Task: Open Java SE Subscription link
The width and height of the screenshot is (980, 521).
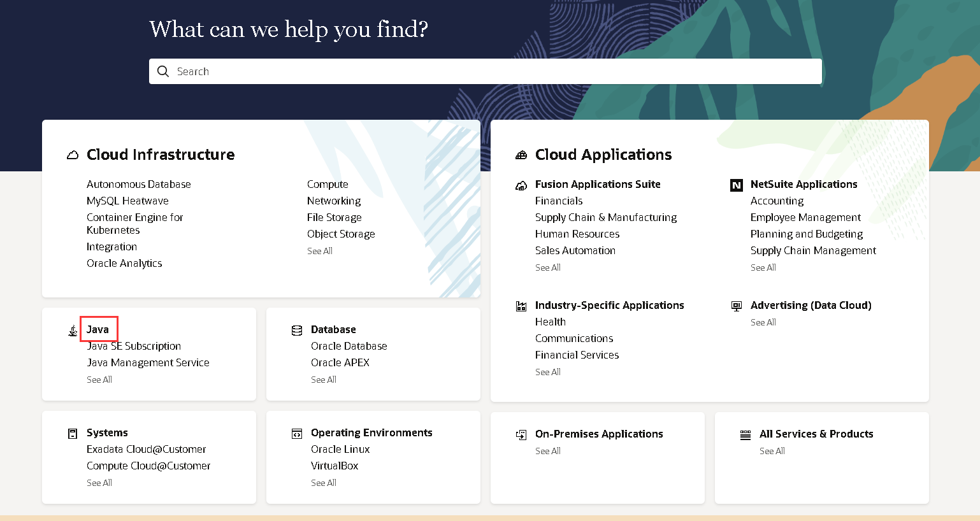Action: coord(134,346)
